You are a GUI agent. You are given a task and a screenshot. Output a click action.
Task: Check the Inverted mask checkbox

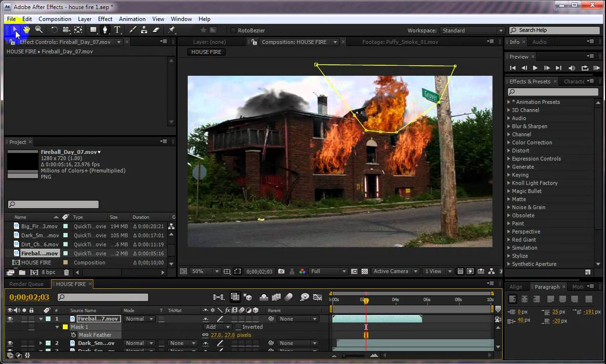coord(238,327)
